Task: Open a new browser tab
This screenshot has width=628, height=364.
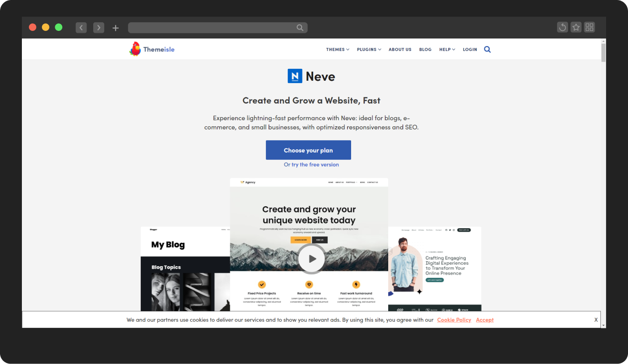Action: click(116, 27)
